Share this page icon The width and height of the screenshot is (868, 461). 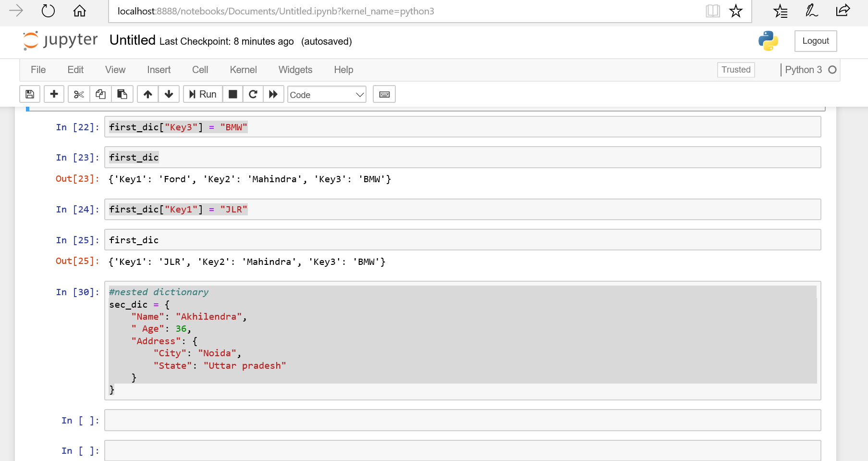click(843, 11)
